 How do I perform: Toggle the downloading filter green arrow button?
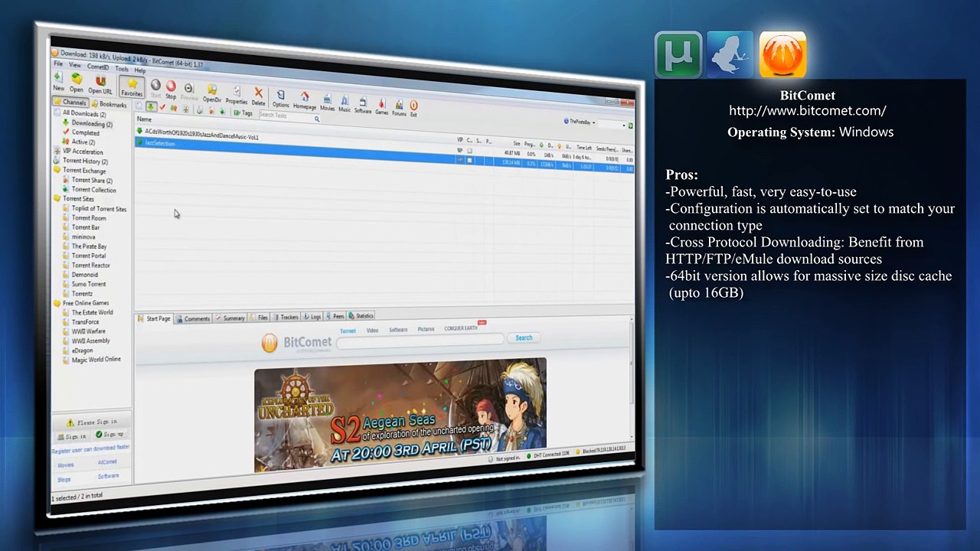(x=151, y=106)
